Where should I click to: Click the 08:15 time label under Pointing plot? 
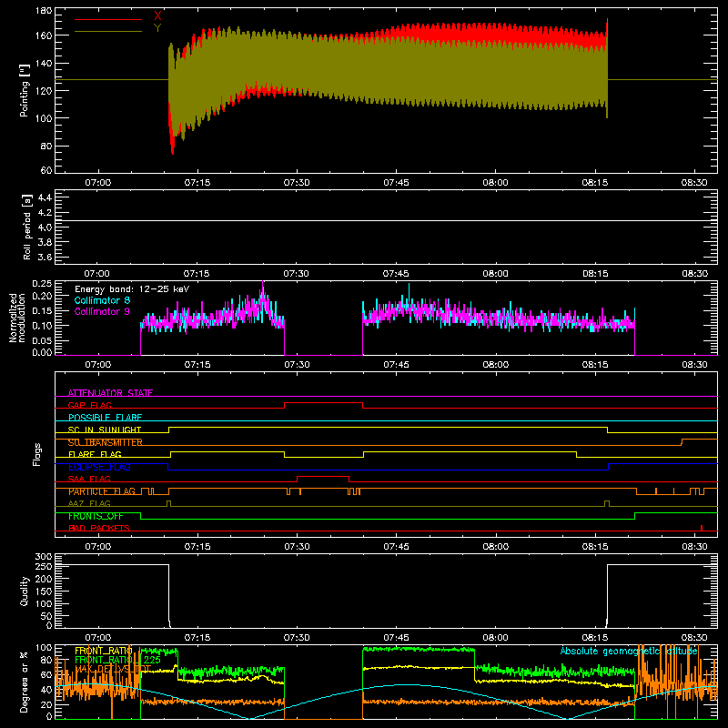[x=595, y=183]
